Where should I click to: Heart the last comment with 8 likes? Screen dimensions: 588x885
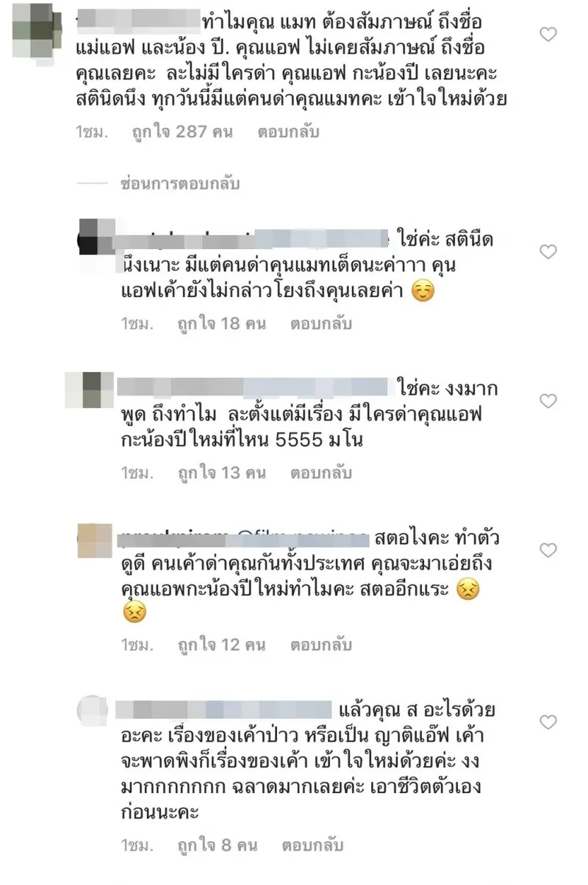[548, 723]
